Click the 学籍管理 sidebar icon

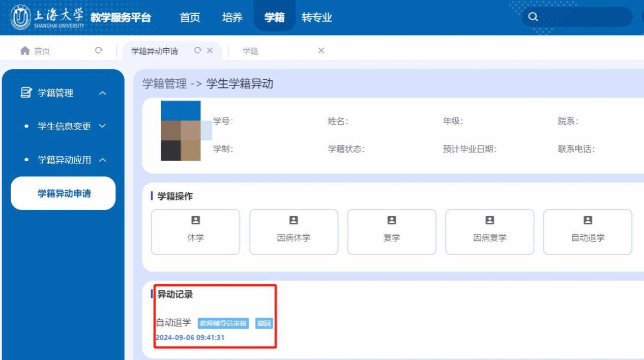[x=25, y=93]
